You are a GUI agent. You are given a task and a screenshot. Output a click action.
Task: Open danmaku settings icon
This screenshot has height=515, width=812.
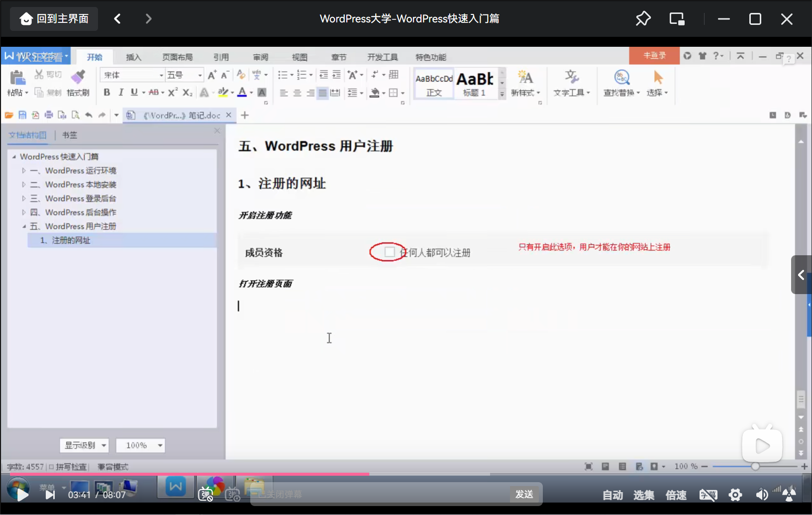(232, 495)
